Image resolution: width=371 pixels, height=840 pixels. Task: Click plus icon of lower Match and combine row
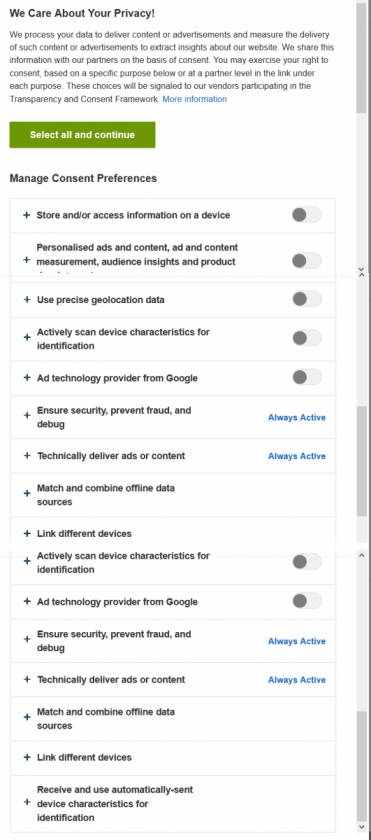click(x=27, y=717)
